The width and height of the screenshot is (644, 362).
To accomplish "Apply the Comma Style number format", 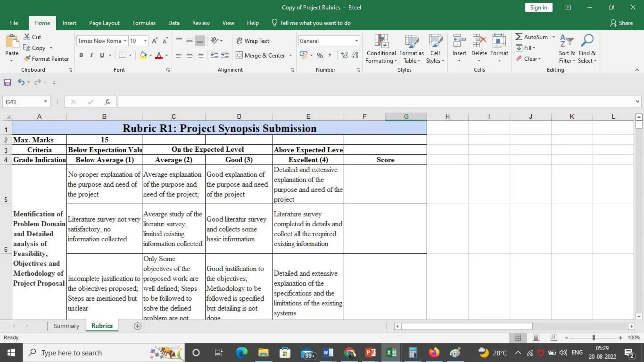I will pos(330,55).
